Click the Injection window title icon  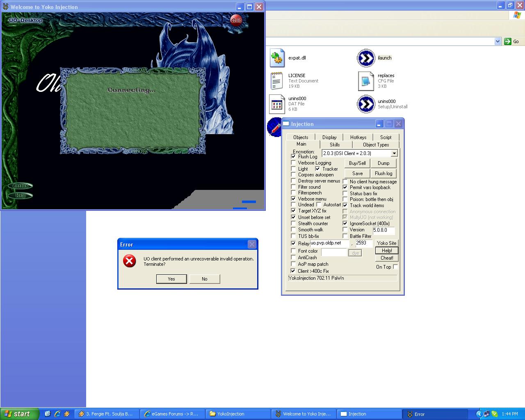tap(286, 124)
